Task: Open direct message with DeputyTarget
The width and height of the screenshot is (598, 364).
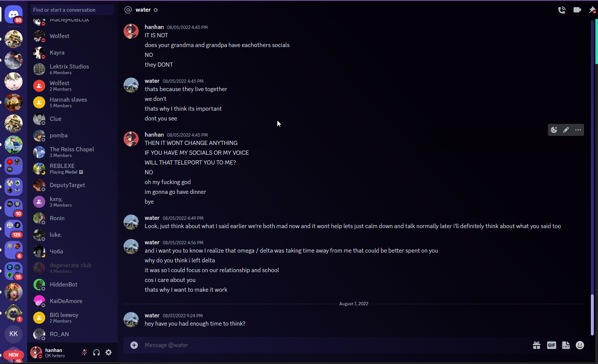Action: [x=67, y=185]
